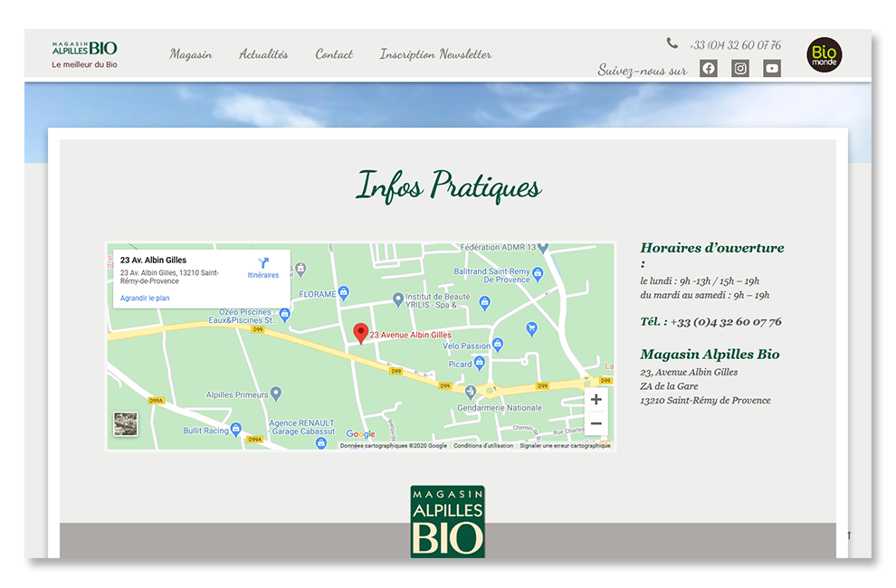Zoom out on the map
This screenshot has width=896, height=588.
pyautogui.click(x=596, y=423)
